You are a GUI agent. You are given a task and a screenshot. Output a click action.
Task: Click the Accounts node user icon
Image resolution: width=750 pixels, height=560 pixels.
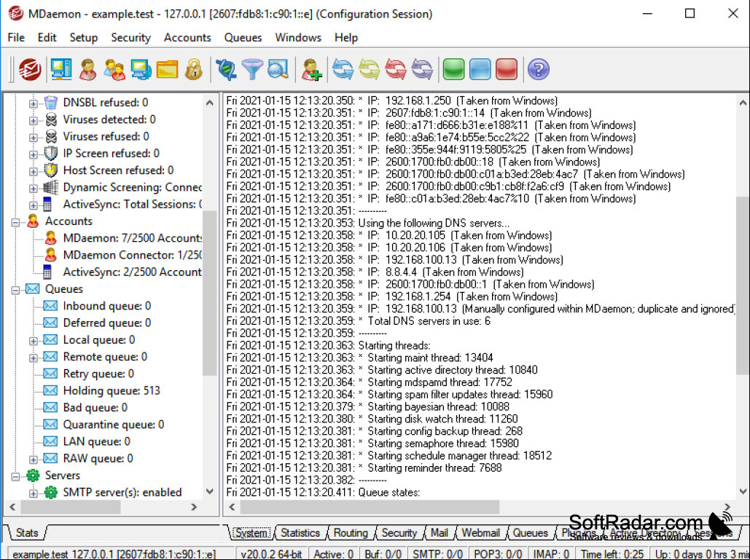[33, 221]
